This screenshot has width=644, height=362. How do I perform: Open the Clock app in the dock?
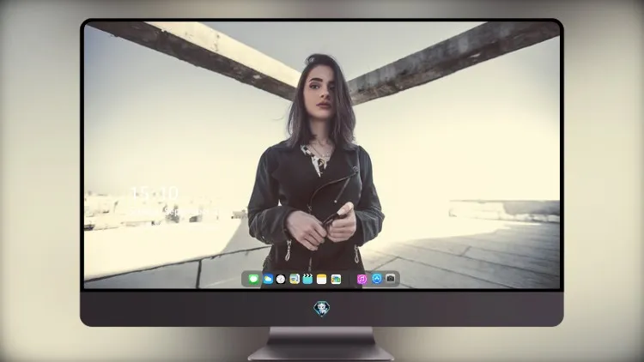tap(281, 279)
